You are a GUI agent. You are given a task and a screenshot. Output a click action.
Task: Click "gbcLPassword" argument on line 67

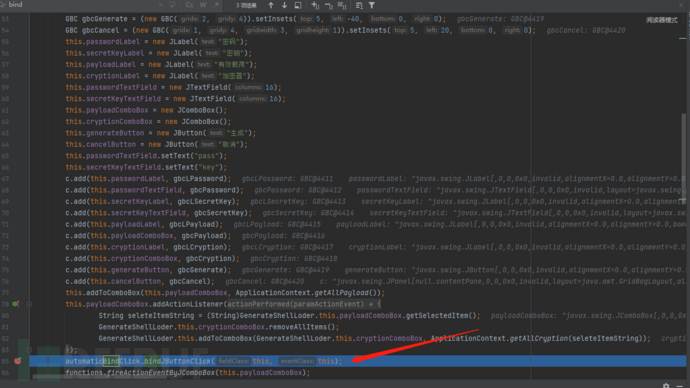click(x=198, y=179)
